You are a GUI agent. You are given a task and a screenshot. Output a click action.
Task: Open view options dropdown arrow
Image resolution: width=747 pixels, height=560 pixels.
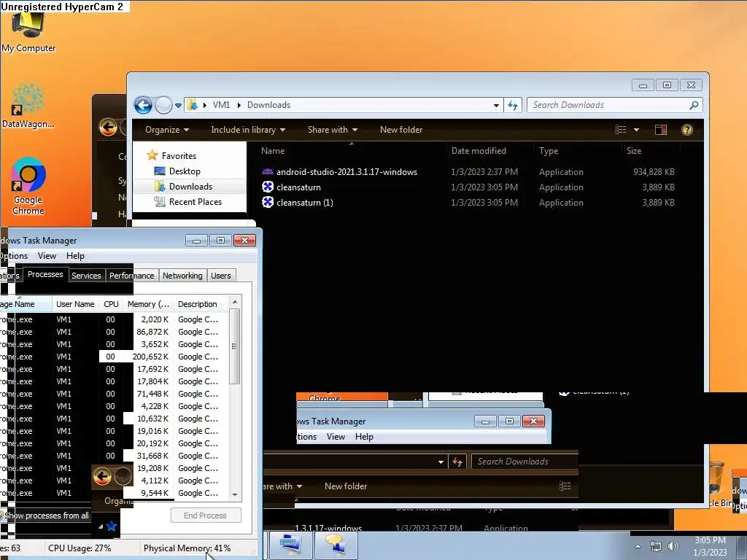click(x=636, y=130)
